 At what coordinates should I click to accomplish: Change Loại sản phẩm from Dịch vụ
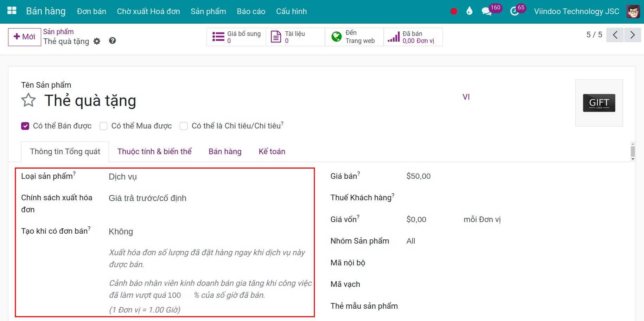click(x=122, y=176)
